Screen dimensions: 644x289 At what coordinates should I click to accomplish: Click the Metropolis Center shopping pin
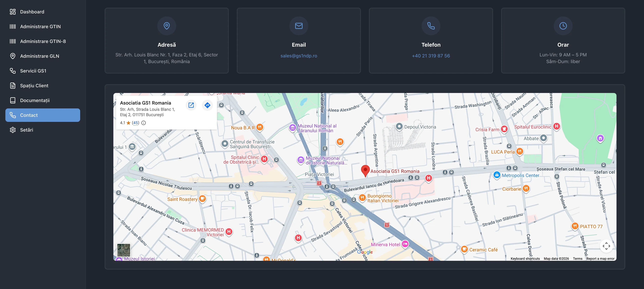pos(497,175)
